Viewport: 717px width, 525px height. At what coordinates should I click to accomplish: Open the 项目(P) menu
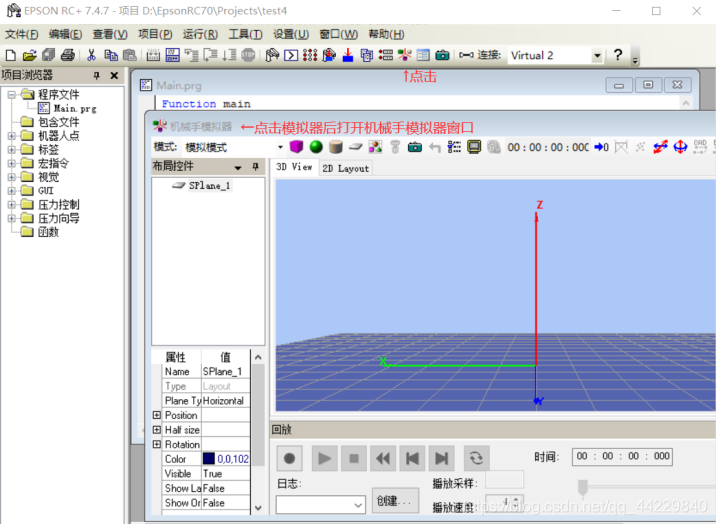(x=155, y=34)
